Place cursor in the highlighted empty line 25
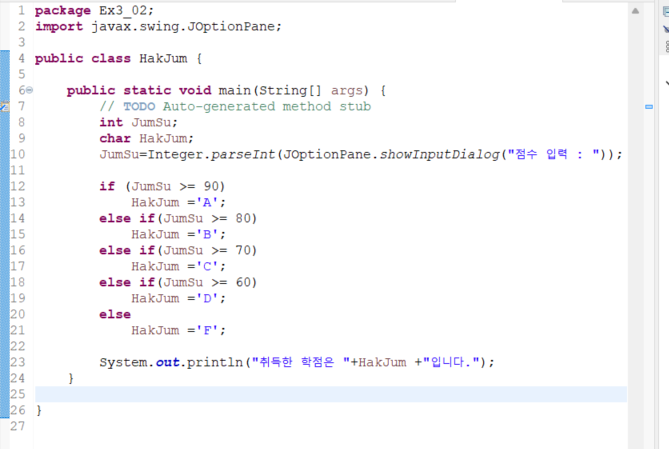Image resolution: width=669 pixels, height=449 pixels. (x=331, y=394)
